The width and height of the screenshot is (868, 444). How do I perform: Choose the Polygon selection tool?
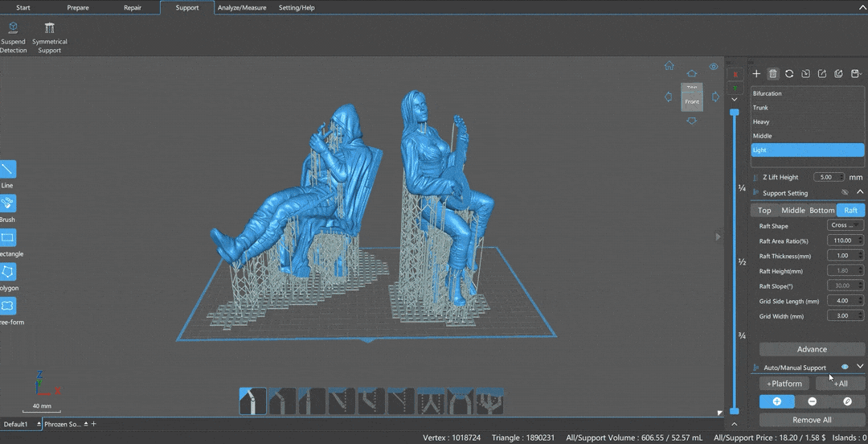pyautogui.click(x=7, y=272)
